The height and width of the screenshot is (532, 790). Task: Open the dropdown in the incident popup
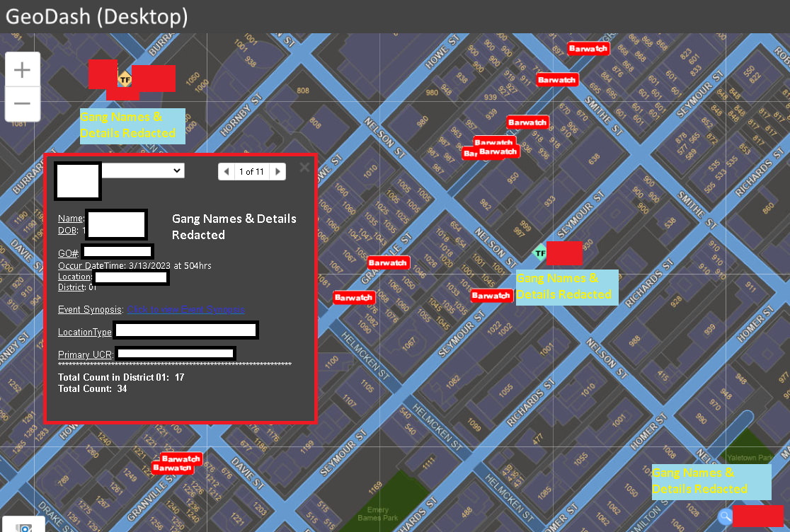pos(143,170)
